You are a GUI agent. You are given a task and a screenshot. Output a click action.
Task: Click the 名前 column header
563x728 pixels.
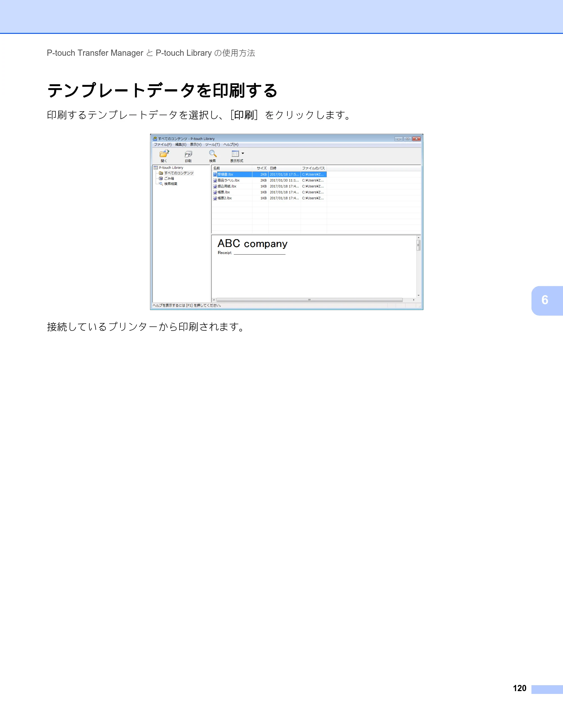(x=232, y=168)
